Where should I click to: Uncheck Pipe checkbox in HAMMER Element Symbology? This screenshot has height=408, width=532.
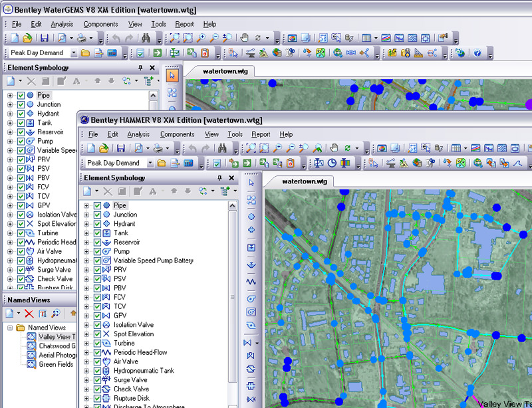point(98,205)
